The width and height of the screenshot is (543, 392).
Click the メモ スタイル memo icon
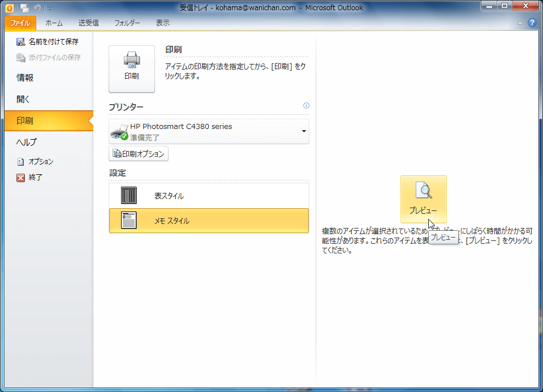tap(129, 220)
